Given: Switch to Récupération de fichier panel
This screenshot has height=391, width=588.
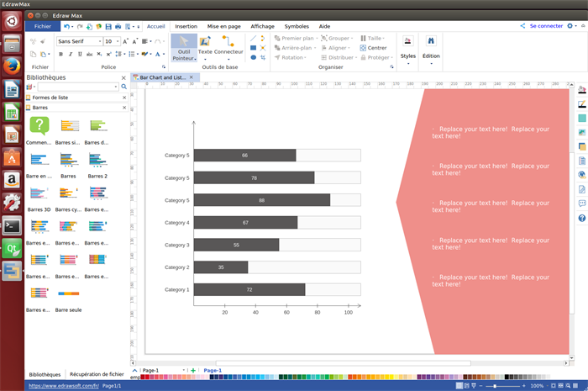Looking at the screenshot, I should pos(97,374).
